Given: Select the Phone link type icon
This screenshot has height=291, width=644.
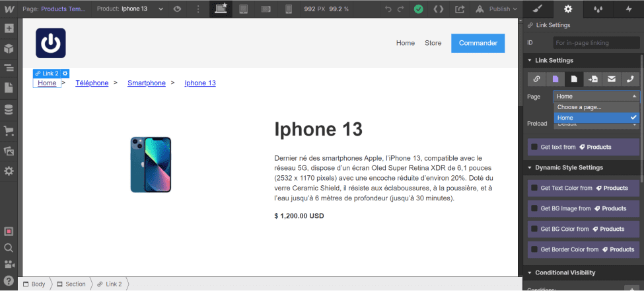Looking at the screenshot, I should tap(630, 79).
